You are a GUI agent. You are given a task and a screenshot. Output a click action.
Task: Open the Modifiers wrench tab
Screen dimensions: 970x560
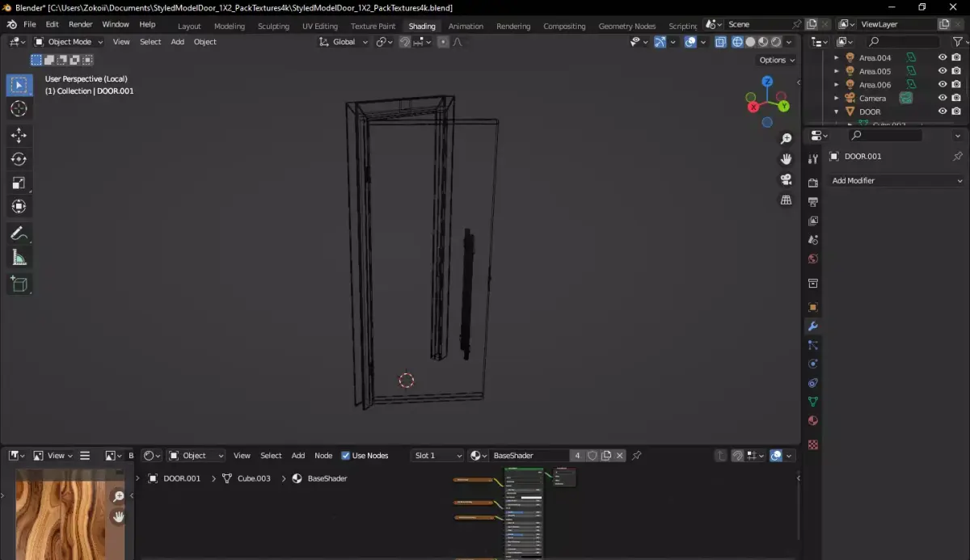[813, 326]
